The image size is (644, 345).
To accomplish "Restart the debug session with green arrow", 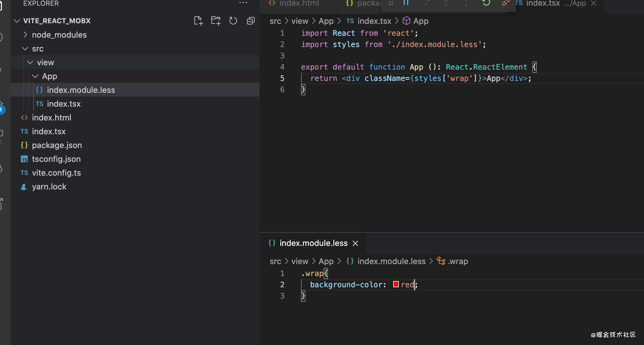I will [x=486, y=3].
